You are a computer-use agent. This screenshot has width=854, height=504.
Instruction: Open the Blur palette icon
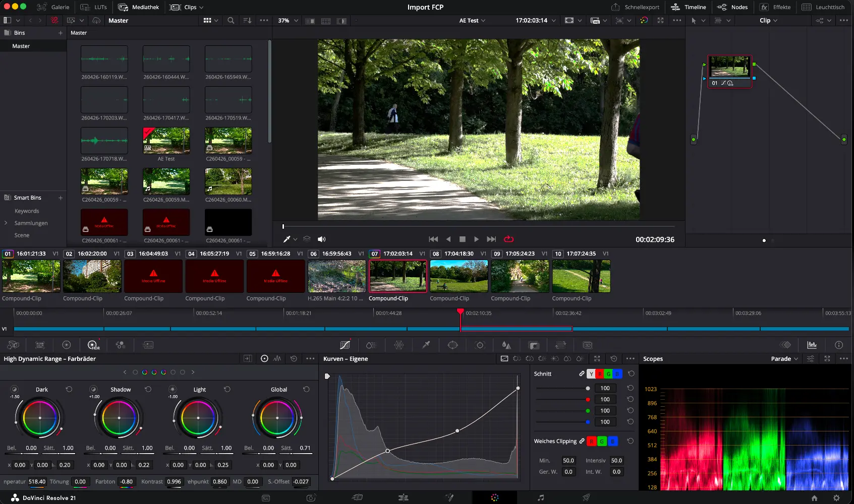(506, 345)
